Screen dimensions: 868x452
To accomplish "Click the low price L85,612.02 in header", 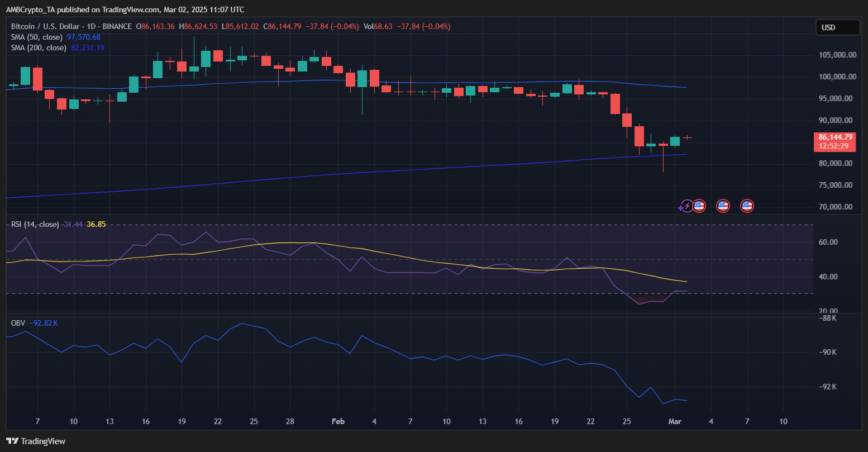I will (241, 26).
